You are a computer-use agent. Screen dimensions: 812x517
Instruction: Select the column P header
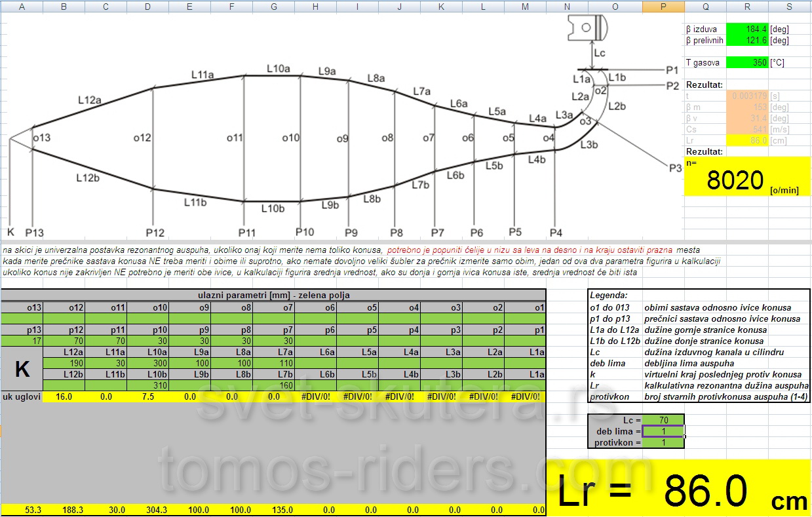[663, 7]
